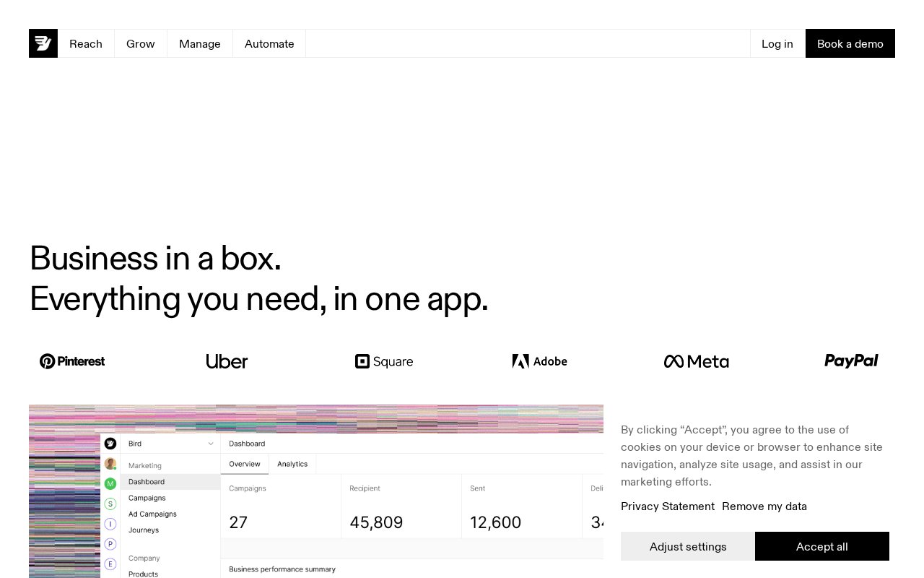The image size is (924, 578).
Task: Open the Manage menu
Action: [200, 43]
